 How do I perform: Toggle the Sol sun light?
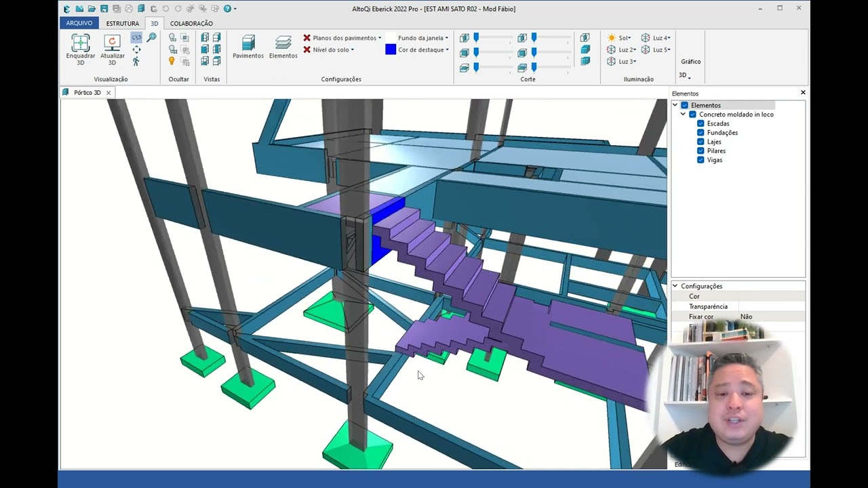tap(612, 38)
